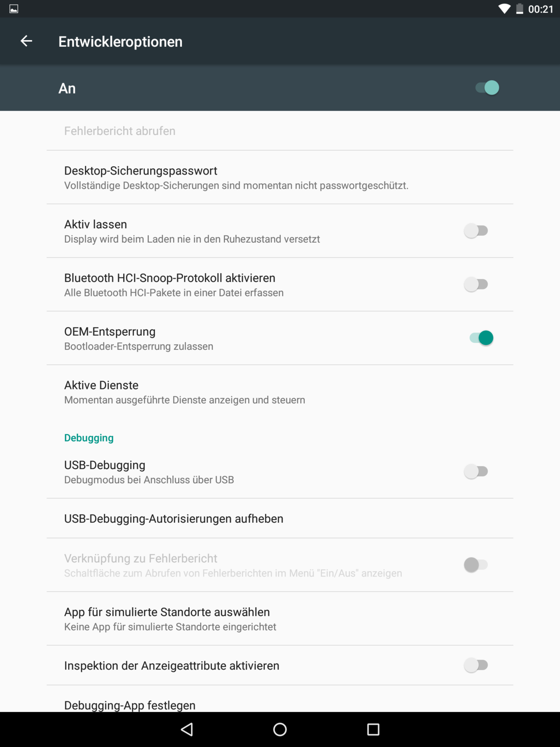Enable the Aktiv lassen switch

click(x=476, y=231)
